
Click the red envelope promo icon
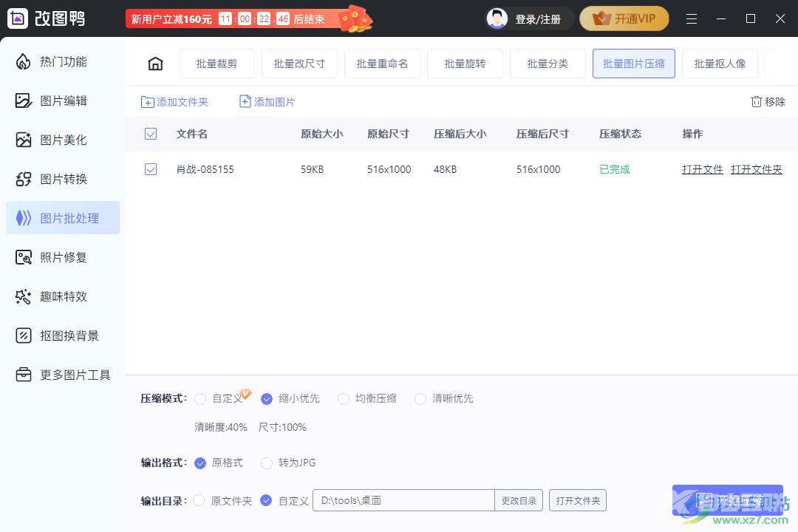coord(355,18)
